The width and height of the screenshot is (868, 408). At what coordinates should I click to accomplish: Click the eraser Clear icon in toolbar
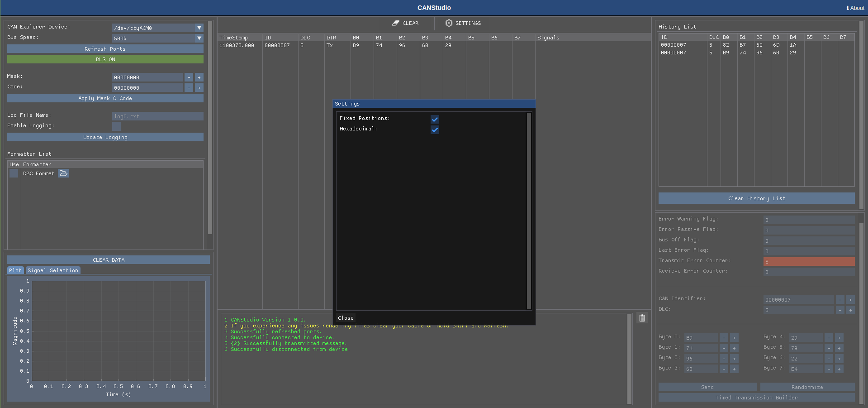(396, 23)
